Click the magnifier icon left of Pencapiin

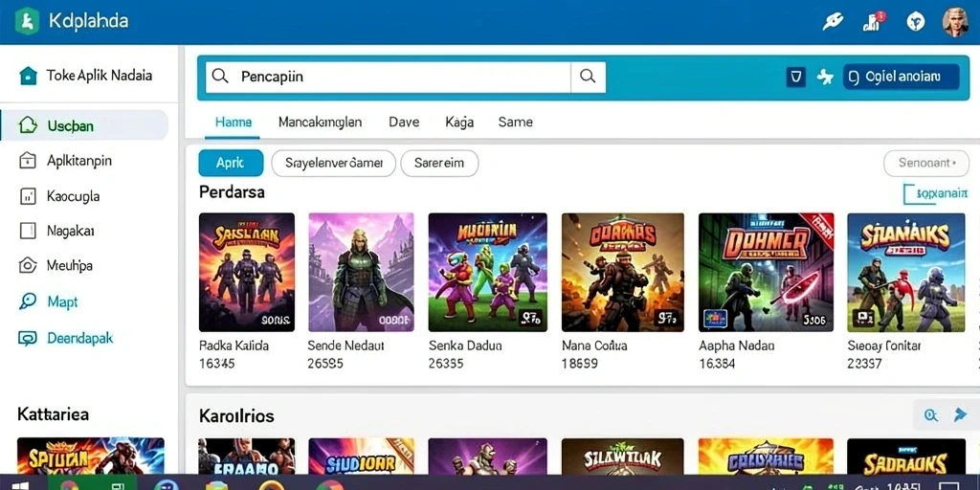pyautogui.click(x=220, y=77)
